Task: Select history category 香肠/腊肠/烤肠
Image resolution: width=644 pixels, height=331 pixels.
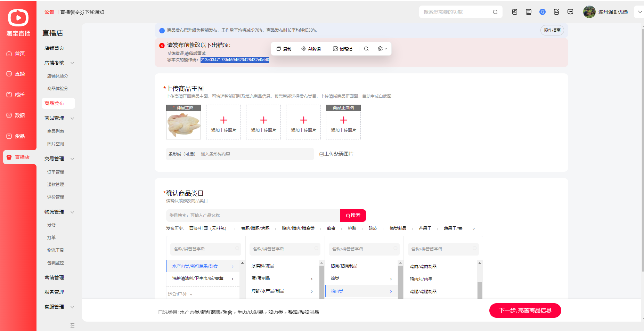Action: (x=255, y=228)
